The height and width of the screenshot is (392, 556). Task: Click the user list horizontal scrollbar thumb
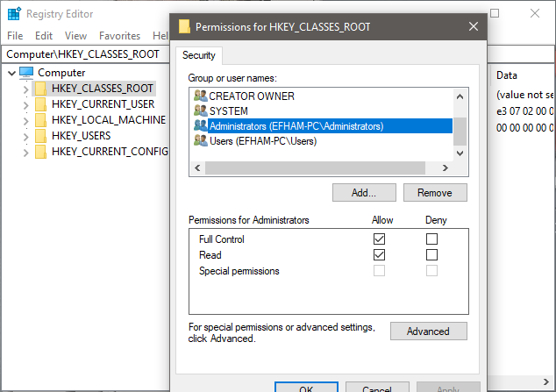pos(315,168)
